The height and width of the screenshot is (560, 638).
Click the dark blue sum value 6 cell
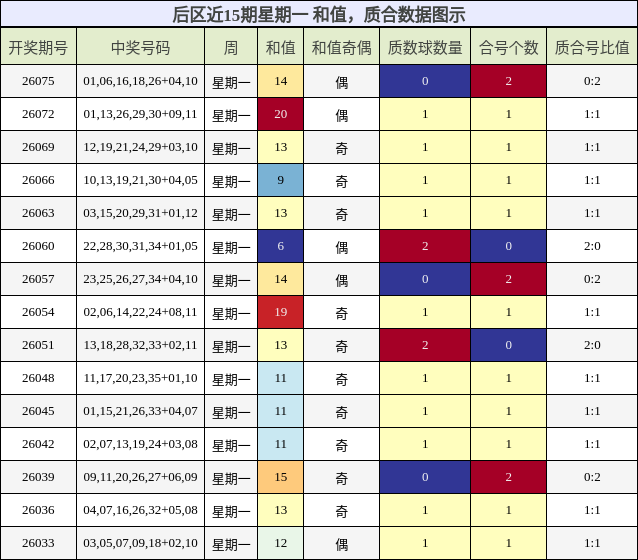coord(280,246)
